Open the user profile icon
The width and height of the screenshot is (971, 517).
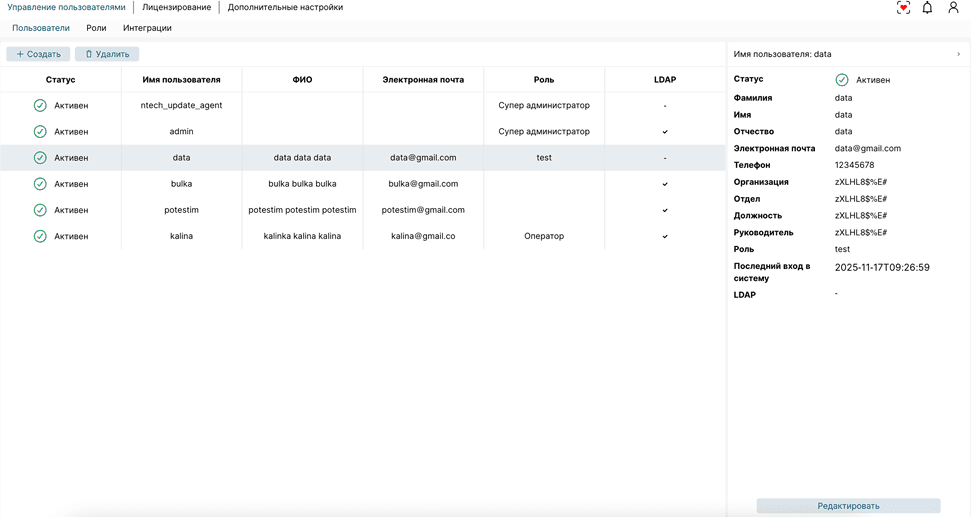(953, 8)
